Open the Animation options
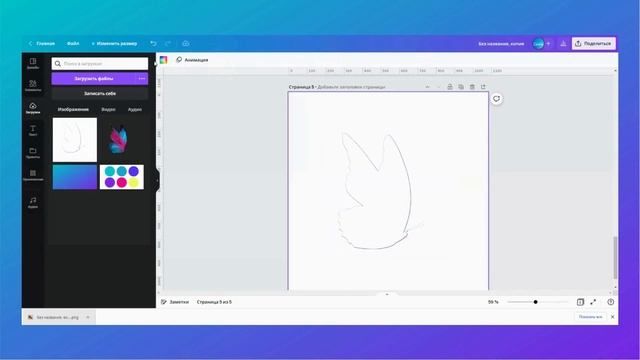The width and height of the screenshot is (640, 360). coord(192,60)
